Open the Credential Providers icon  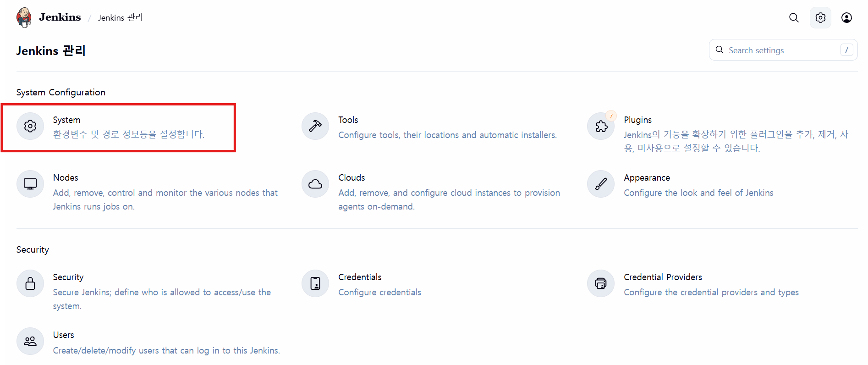point(601,283)
